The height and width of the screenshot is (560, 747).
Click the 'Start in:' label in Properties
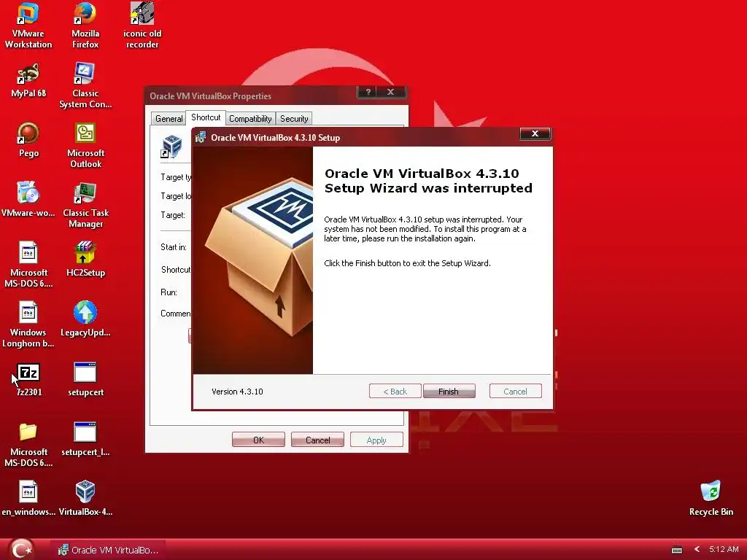pyautogui.click(x=174, y=247)
